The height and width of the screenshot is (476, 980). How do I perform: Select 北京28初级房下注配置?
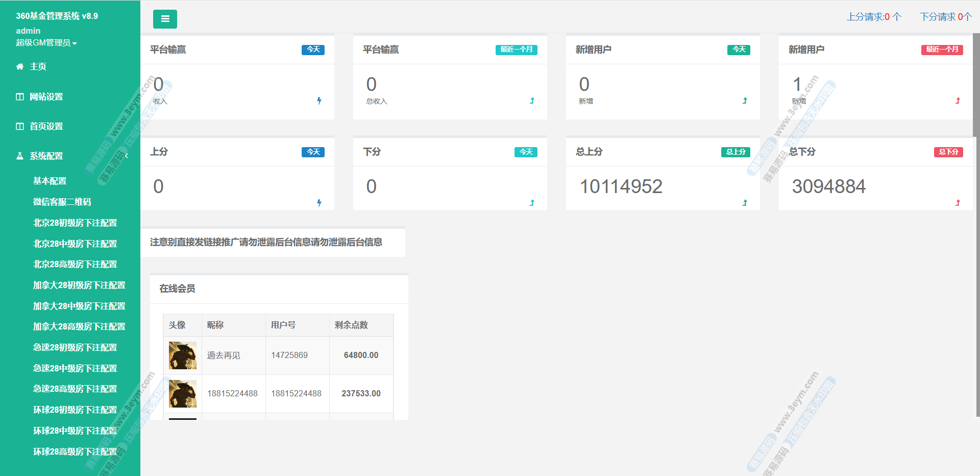click(x=75, y=223)
